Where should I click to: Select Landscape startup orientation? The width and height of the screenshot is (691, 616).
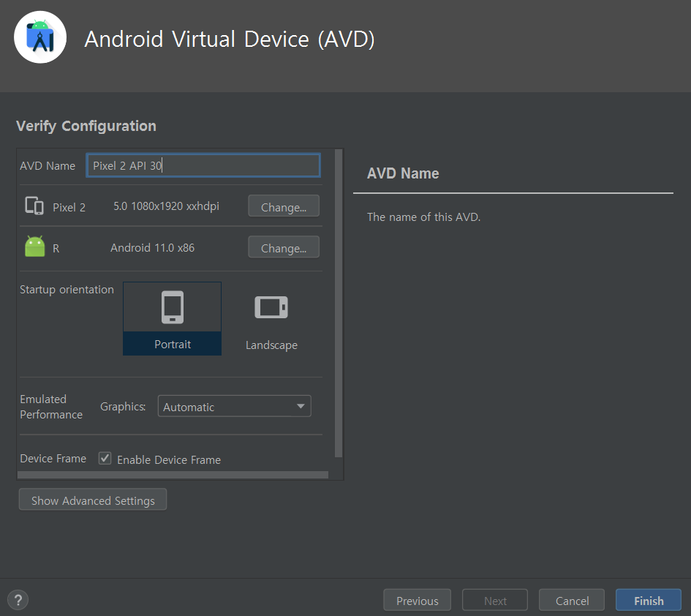click(271, 319)
